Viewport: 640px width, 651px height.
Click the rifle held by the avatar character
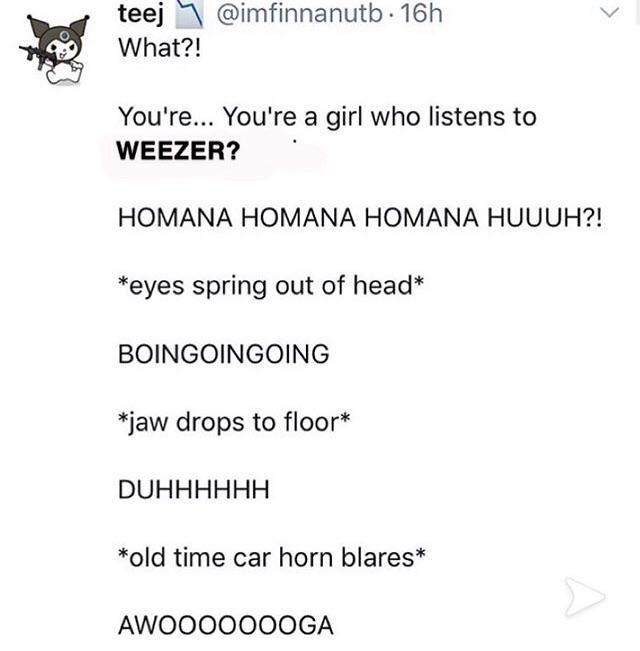(37, 56)
